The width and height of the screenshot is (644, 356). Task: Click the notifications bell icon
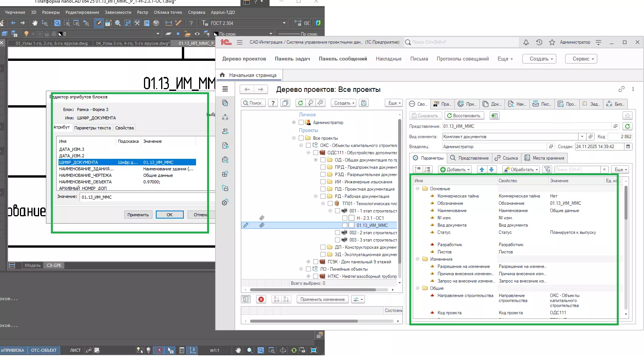tap(526, 42)
